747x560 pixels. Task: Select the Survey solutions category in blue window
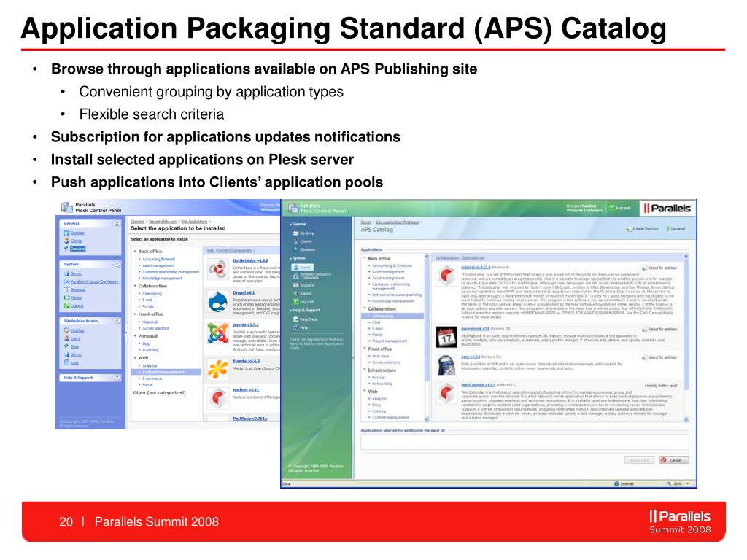[156, 328]
